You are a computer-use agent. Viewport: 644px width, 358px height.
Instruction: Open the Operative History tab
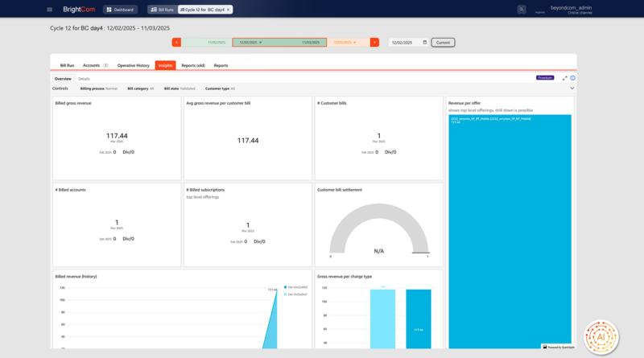[x=134, y=65]
